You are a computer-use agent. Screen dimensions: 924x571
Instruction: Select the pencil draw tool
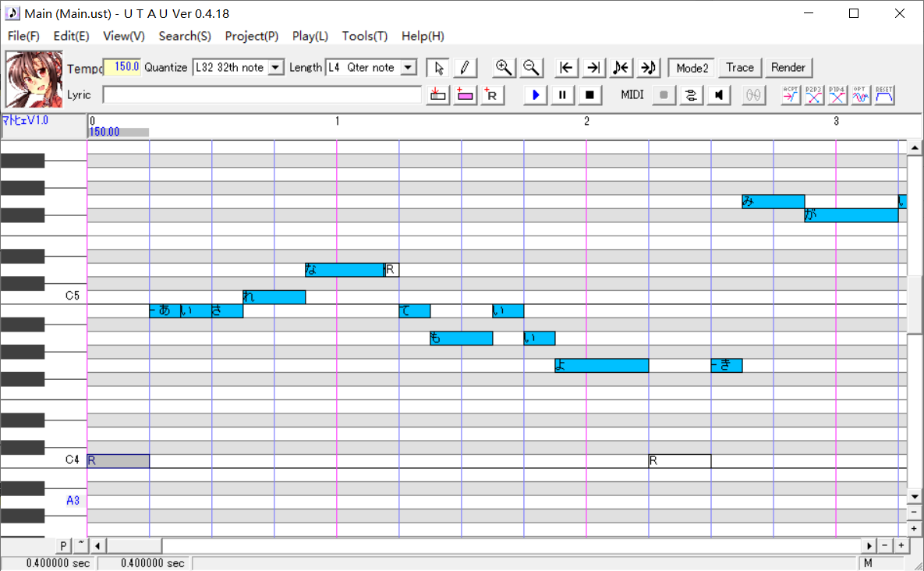(x=464, y=68)
